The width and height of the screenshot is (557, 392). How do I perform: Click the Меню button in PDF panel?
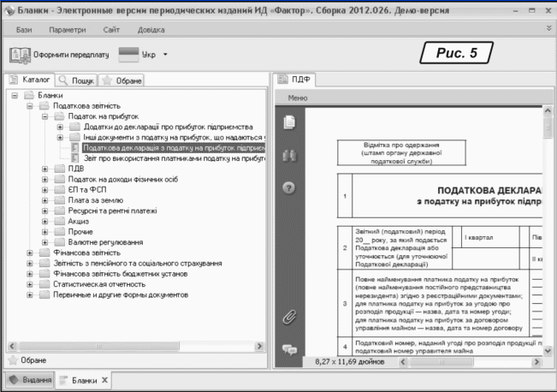click(x=297, y=99)
